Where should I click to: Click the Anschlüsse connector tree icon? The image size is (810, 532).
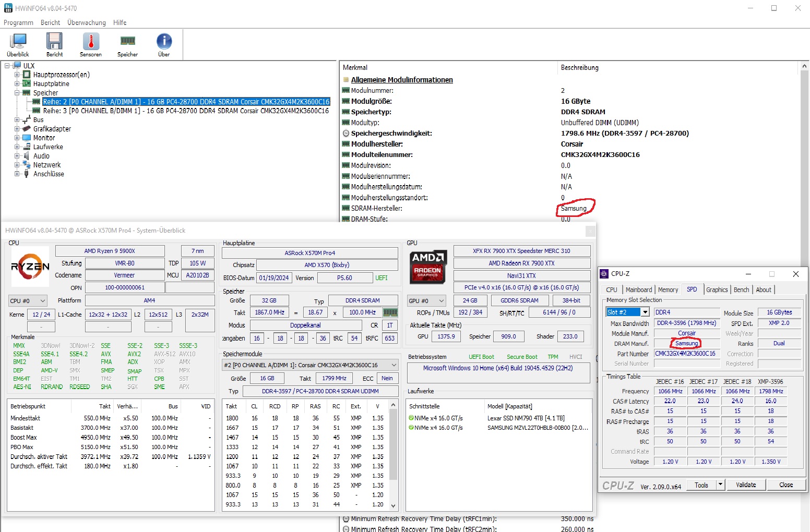pyautogui.click(x=27, y=174)
